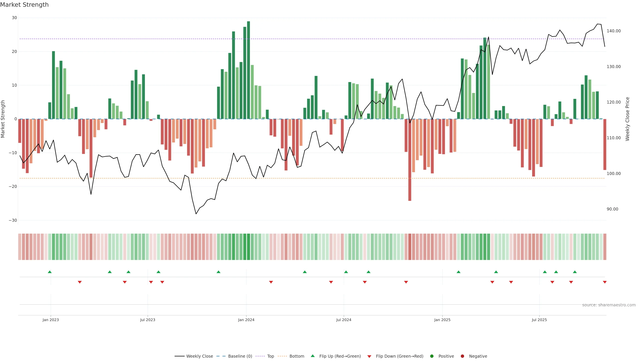The image size is (644, 362).
Task: Click the Negative red circle legend icon
Action: click(462, 356)
